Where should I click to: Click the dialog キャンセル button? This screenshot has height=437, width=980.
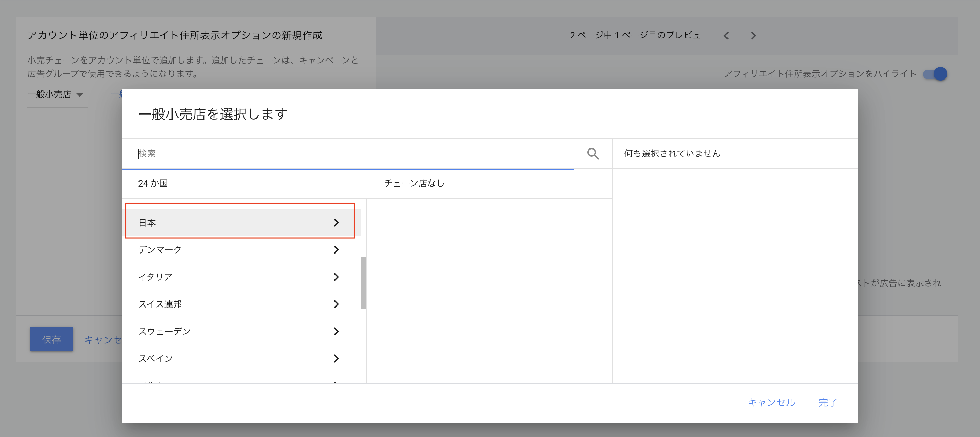coord(771,402)
